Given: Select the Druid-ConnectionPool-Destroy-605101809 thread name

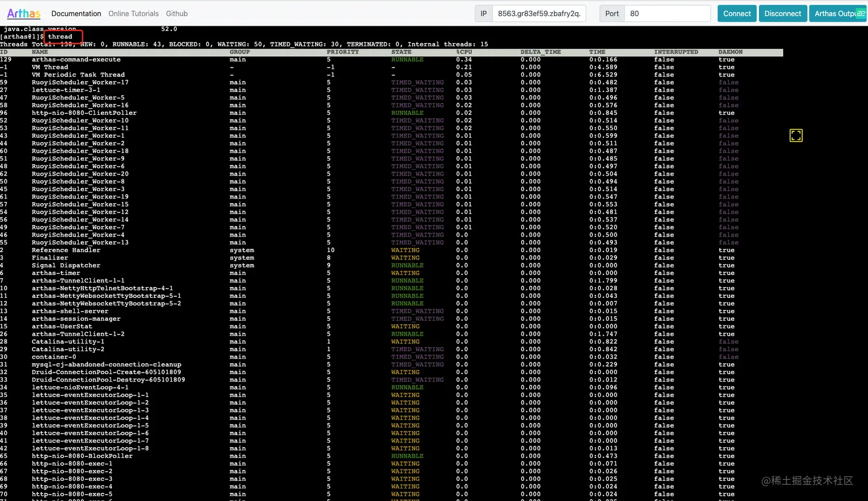Looking at the screenshot, I should pos(108,380).
